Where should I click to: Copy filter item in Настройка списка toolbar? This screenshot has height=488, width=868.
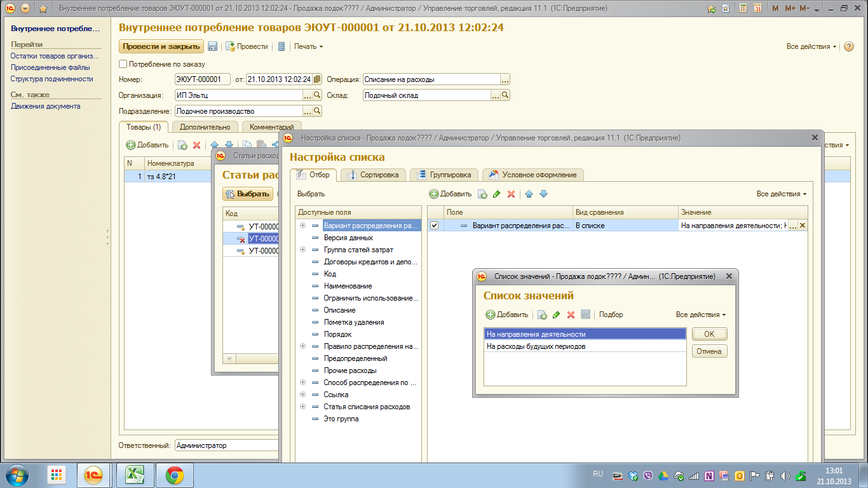tap(482, 194)
